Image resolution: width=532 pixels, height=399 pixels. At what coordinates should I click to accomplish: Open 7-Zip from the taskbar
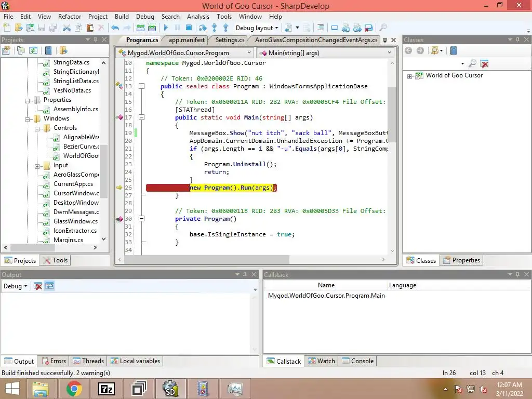[x=107, y=389]
